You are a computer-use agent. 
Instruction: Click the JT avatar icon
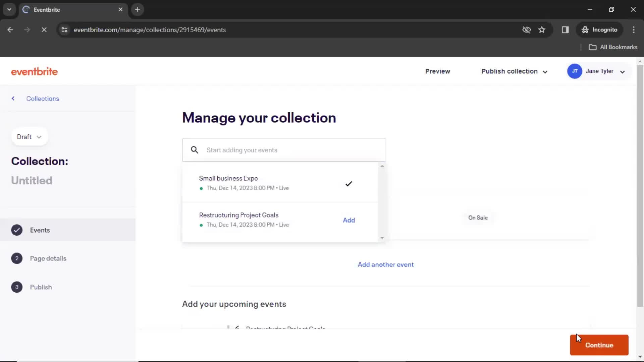pos(575,71)
